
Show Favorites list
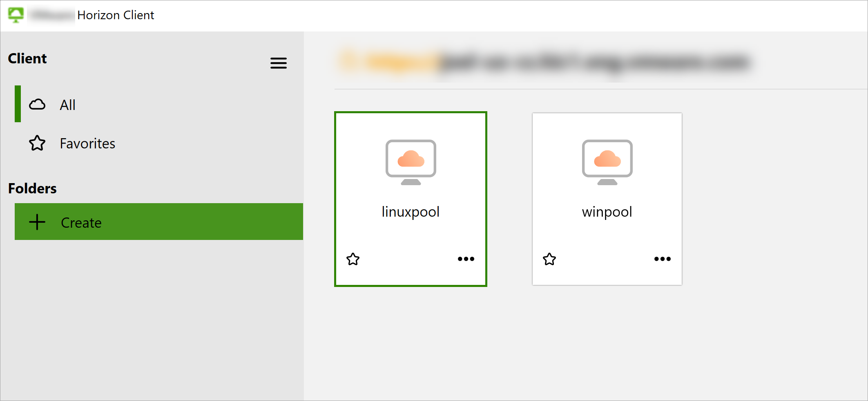(159, 143)
